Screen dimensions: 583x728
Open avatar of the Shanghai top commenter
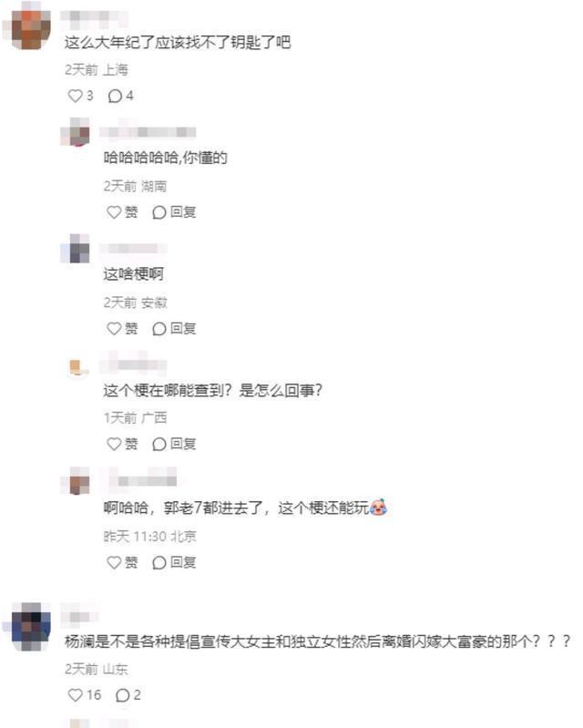(28, 27)
